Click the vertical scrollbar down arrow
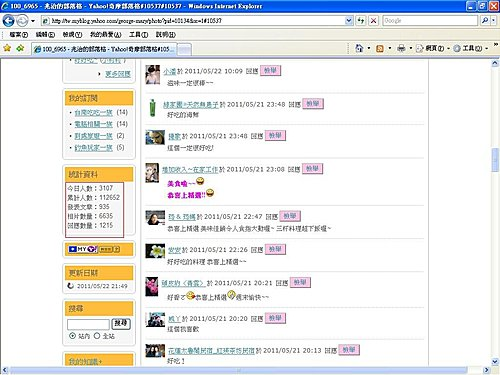The image size is (500, 375). coord(495,361)
